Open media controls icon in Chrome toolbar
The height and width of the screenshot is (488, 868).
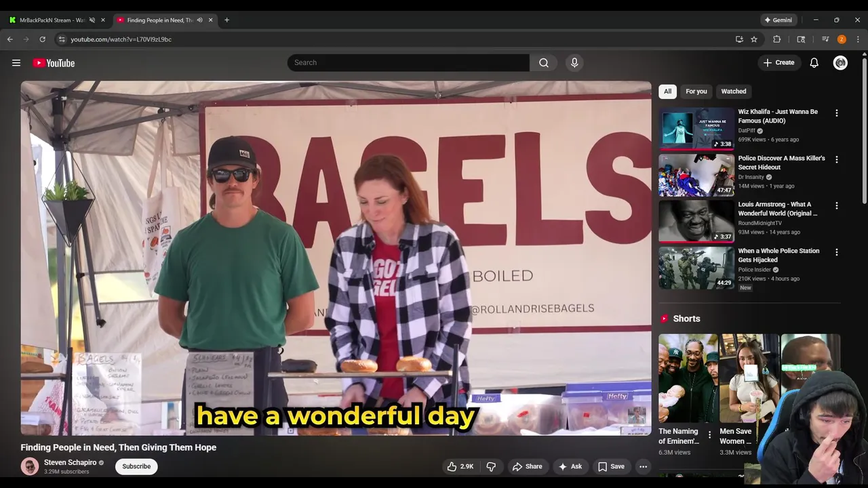pyautogui.click(x=825, y=39)
